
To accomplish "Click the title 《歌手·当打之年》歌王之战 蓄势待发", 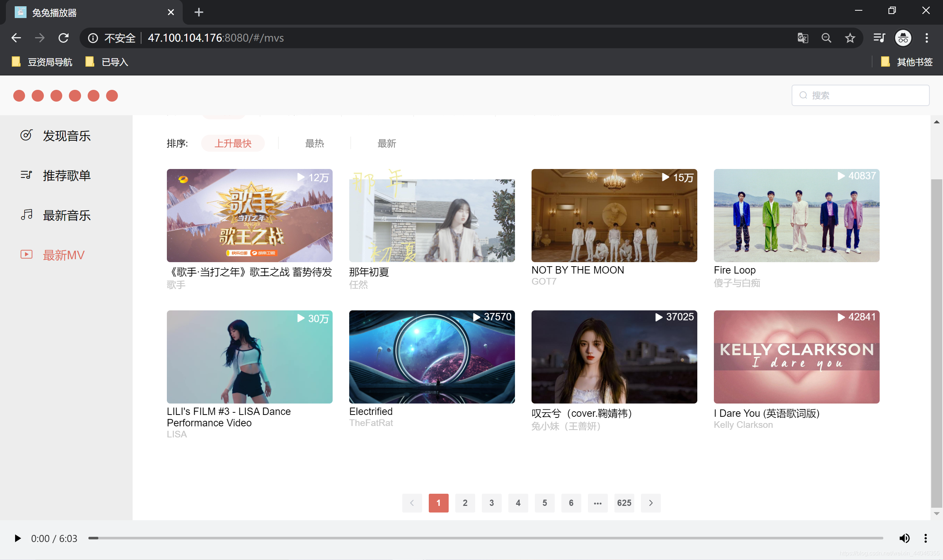I will point(249,272).
